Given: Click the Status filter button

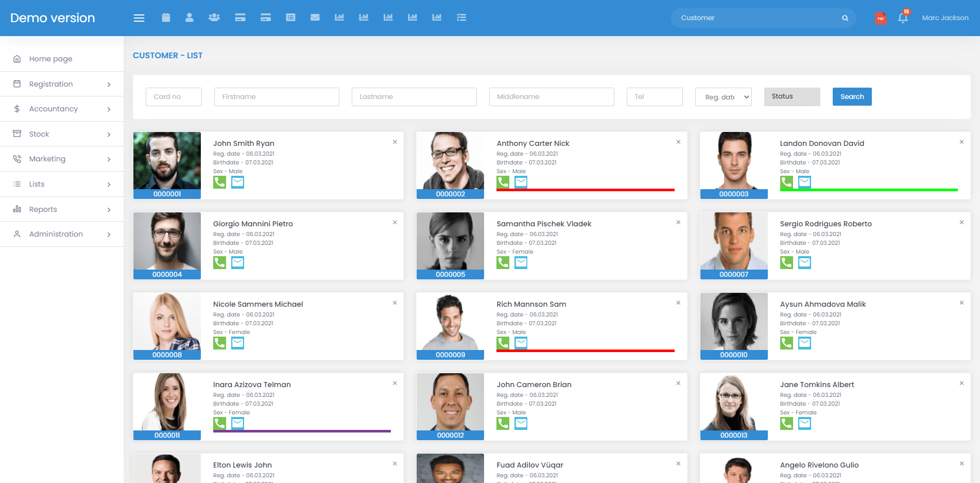Looking at the screenshot, I should (x=792, y=96).
